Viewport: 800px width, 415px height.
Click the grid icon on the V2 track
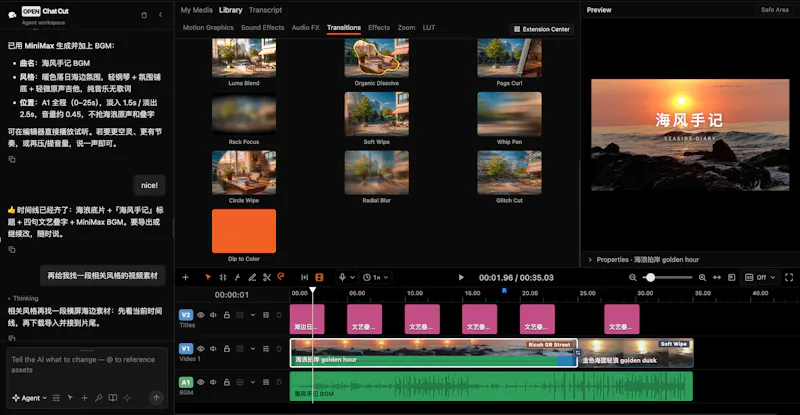coord(266,315)
